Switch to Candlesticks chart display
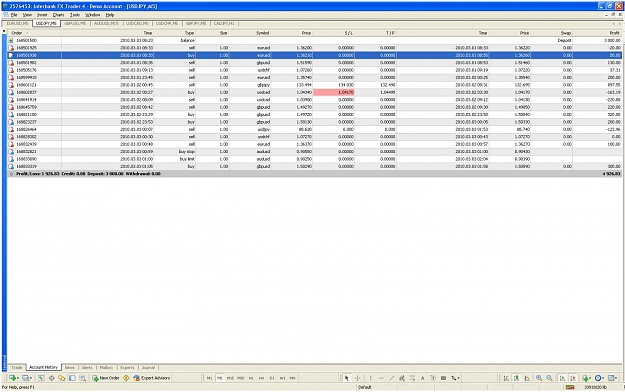Viewport: 625px width, 392px height. click(x=516, y=378)
